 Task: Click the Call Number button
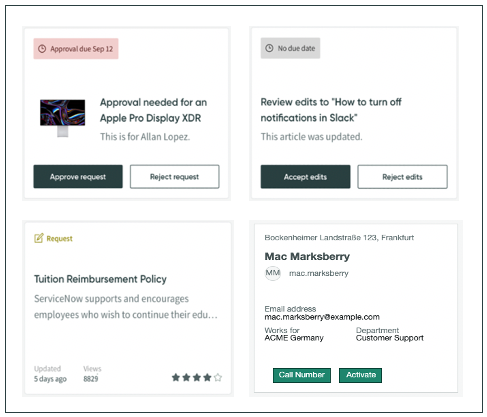coord(302,375)
